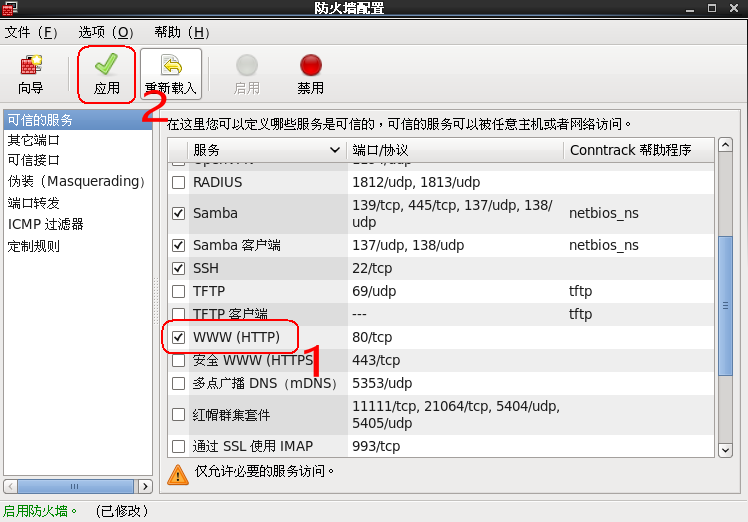Viewport: 748px width, 522px height.
Task: Enable the 红帽群集套件 checkbox
Action: click(178, 415)
